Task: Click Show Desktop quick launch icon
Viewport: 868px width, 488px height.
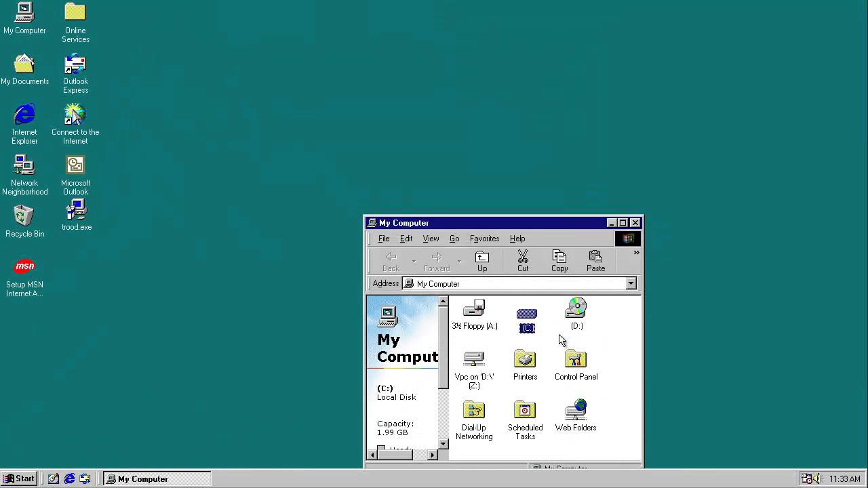Action: [x=54, y=479]
